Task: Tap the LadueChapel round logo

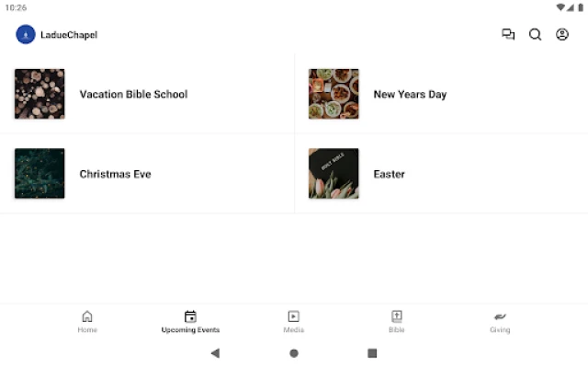Action: (26, 35)
